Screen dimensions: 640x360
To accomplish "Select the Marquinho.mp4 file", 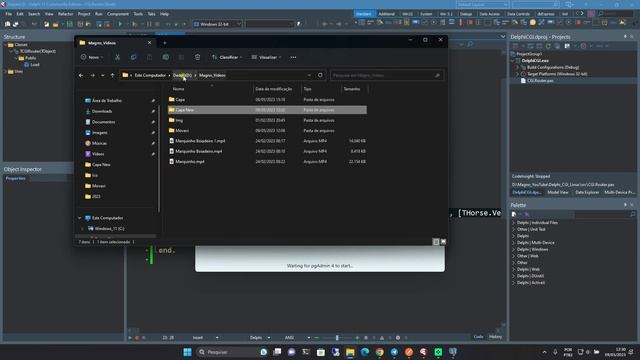I will coord(267,162).
